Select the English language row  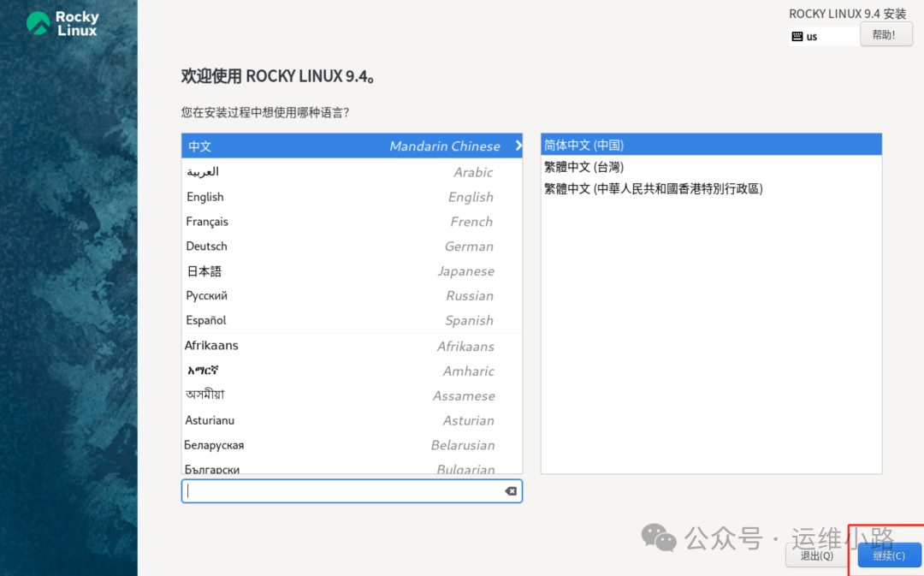352,197
